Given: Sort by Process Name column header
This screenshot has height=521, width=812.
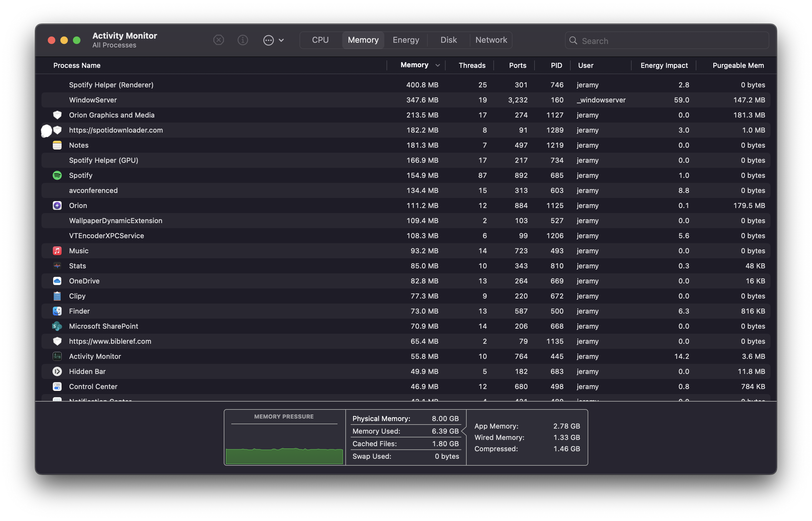Looking at the screenshot, I should [x=77, y=65].
